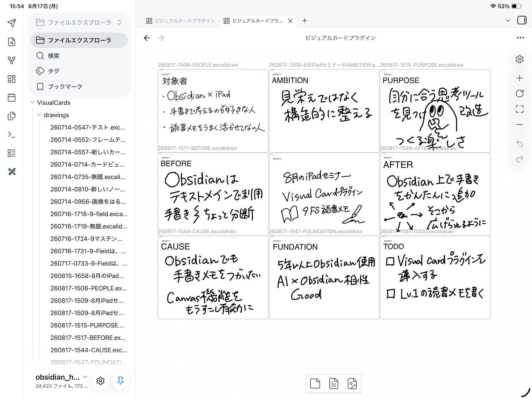Reset zoom with circular arrow icon
The height and width of the screenshot is (399, 532).
pyautogui.click(x=520, y=94)
